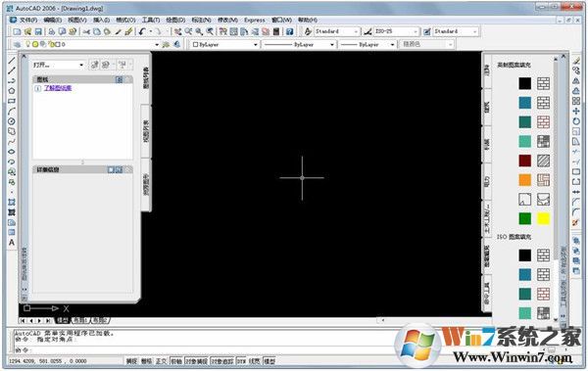Screen dimensions: 588x371
Task: Open the 视图列表 vertical tab in Sheet Set Manager
Action: tap(146, 131)
